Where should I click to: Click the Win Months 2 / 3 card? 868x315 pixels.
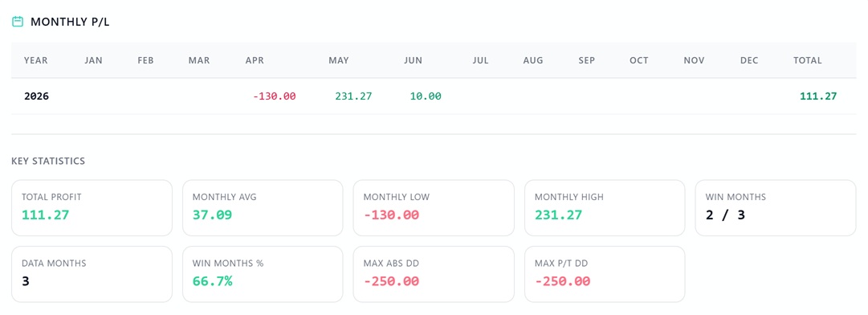click(x=776, y=207)
